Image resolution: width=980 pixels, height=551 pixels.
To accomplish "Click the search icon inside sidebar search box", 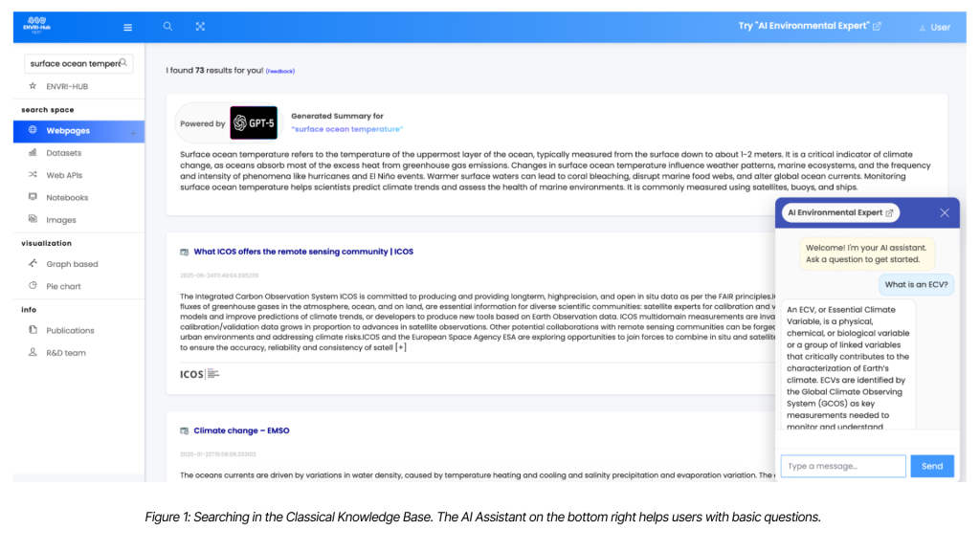I will click(x=124, y=64).
